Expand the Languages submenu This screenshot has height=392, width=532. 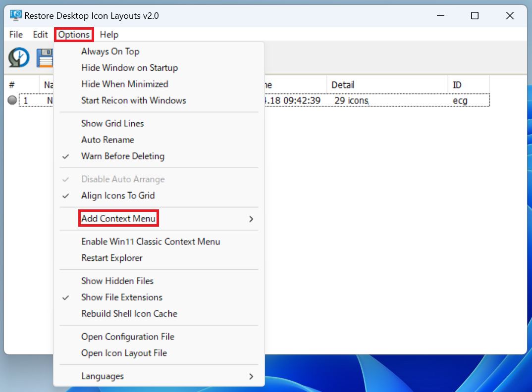(x=159, y=376)
